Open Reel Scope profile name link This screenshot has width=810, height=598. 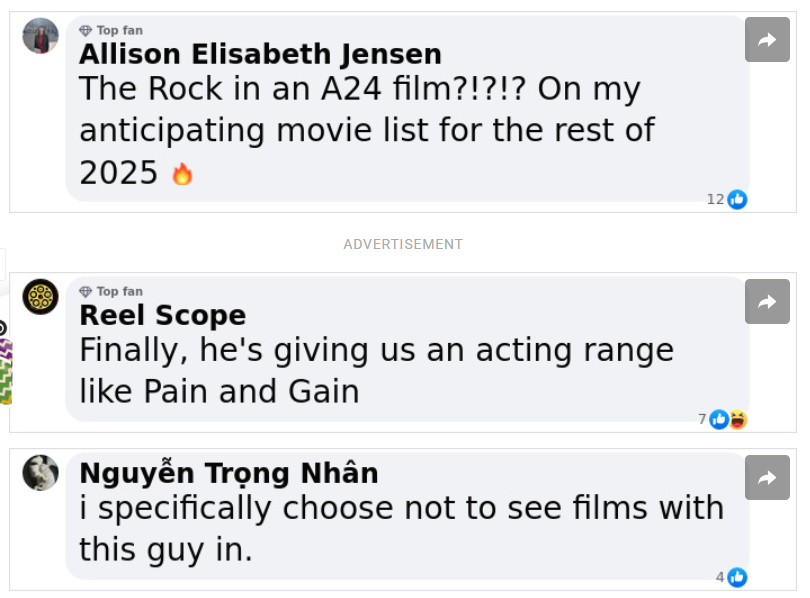tap(163, 315)
